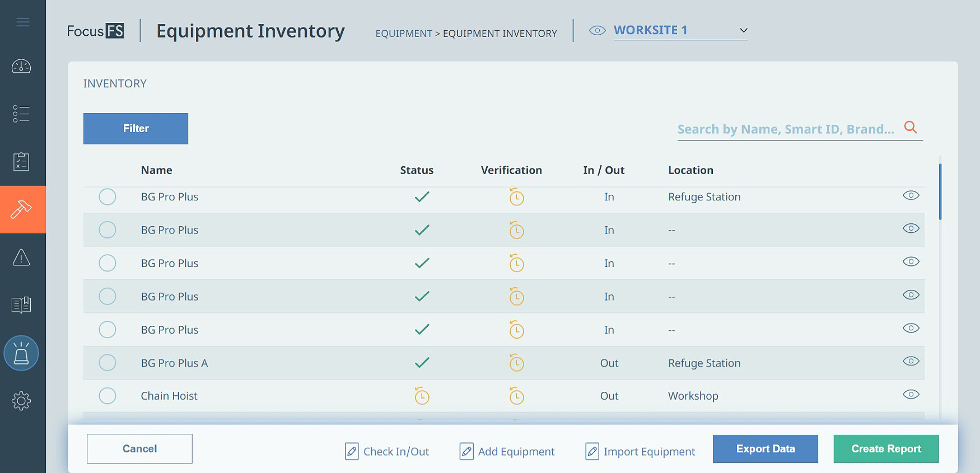
Task: Open the book library icon in sidebar
Action: pyautogui.click(x=21, y=305)
